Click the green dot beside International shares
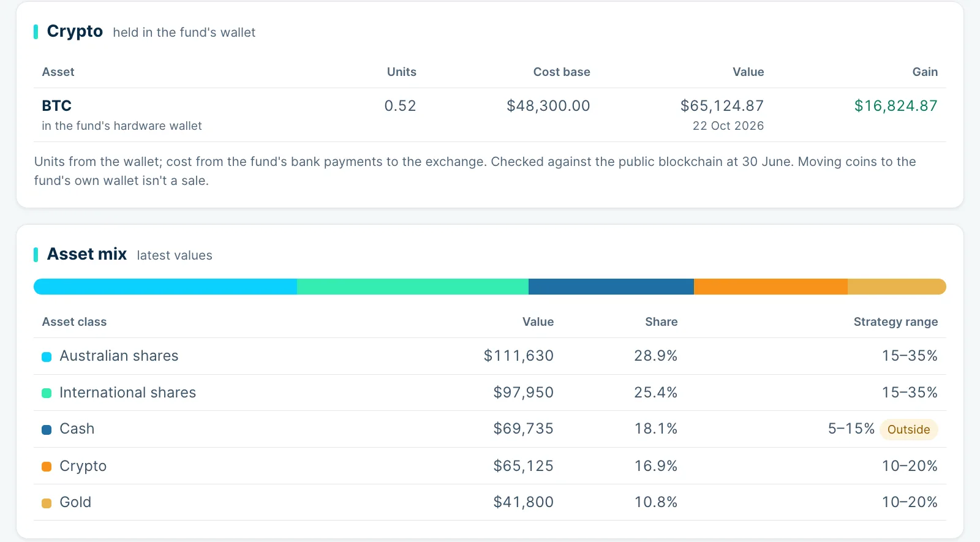Screen dimensions: 980x542 pos(47,393)
